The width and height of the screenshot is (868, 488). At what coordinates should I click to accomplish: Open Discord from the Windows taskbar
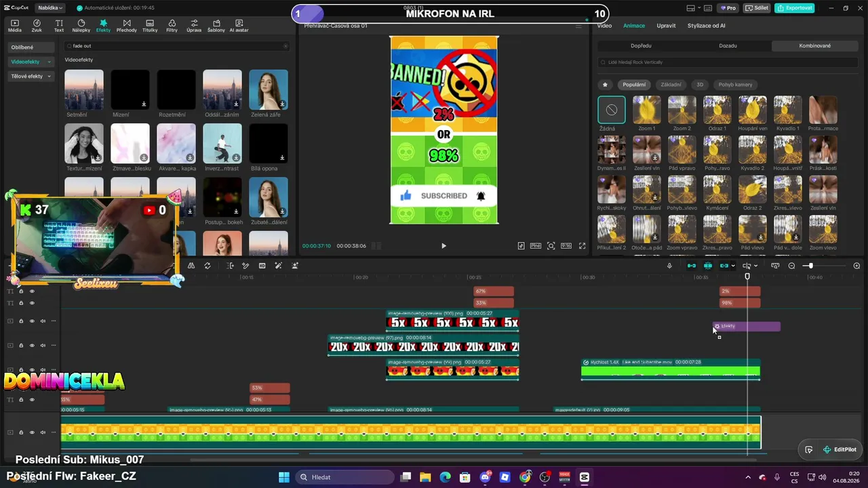pos(485,477)
